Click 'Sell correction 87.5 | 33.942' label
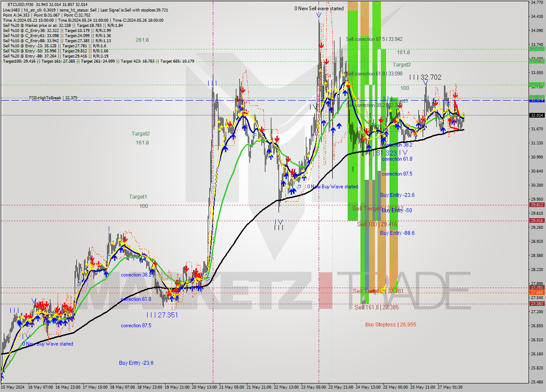 tap(374, 39)
